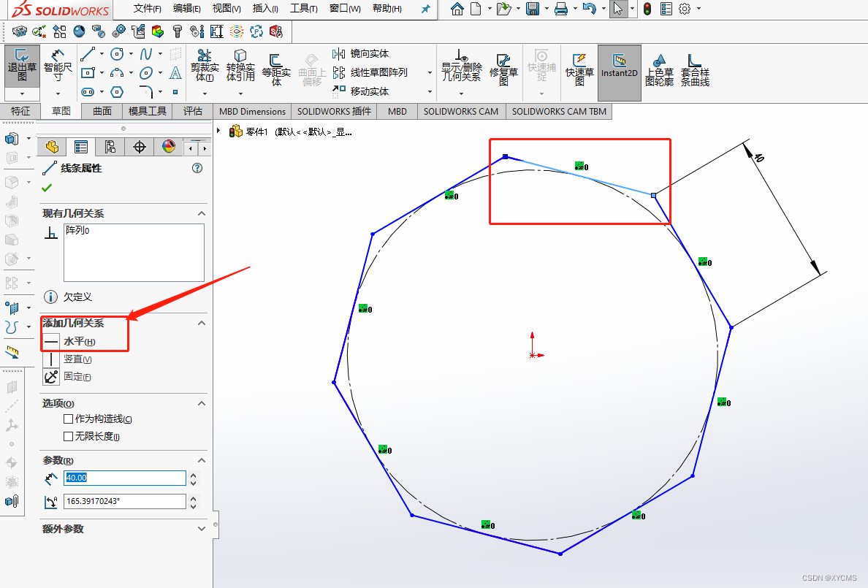Click the Exit Sketch (退出草图) button
The height and width of the screenshot is (588, 868).
click(x=22, y=67)
